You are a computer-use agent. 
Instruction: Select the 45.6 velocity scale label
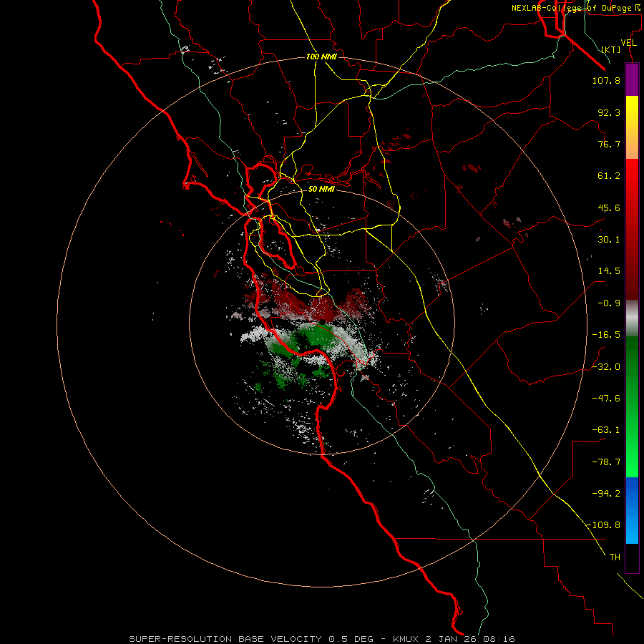pyautogui.click(x=609, y=208)
